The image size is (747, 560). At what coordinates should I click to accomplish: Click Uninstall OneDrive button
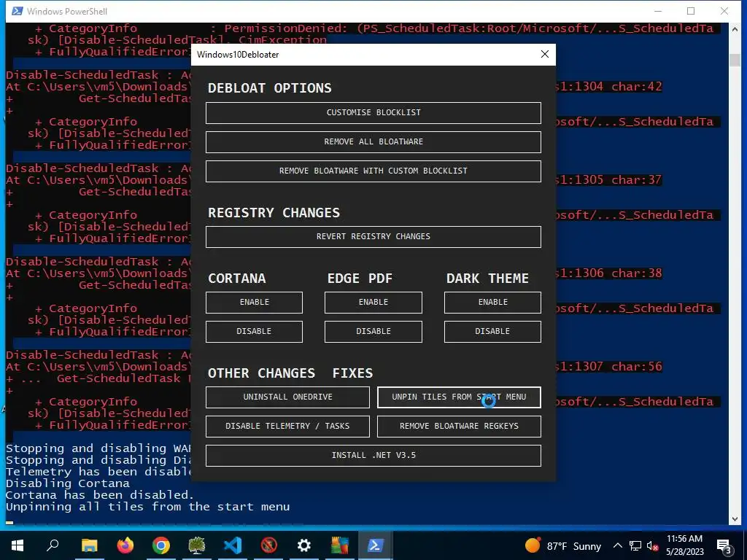point(287,397)
